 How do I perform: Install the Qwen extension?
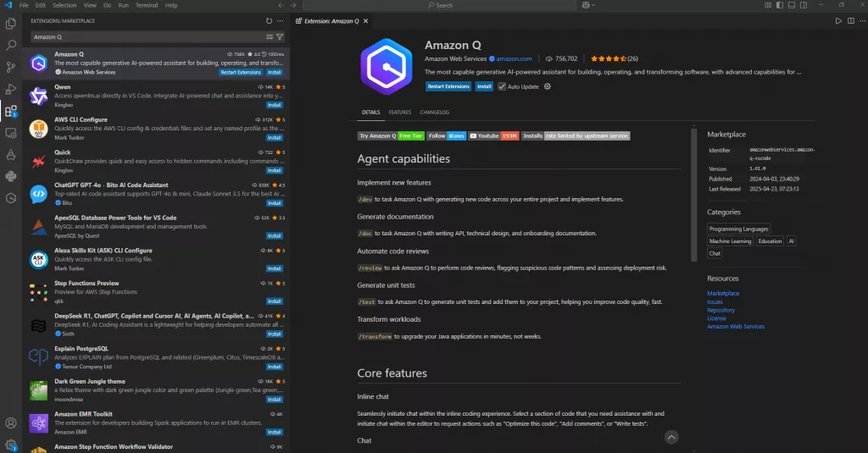coord(274,106)
